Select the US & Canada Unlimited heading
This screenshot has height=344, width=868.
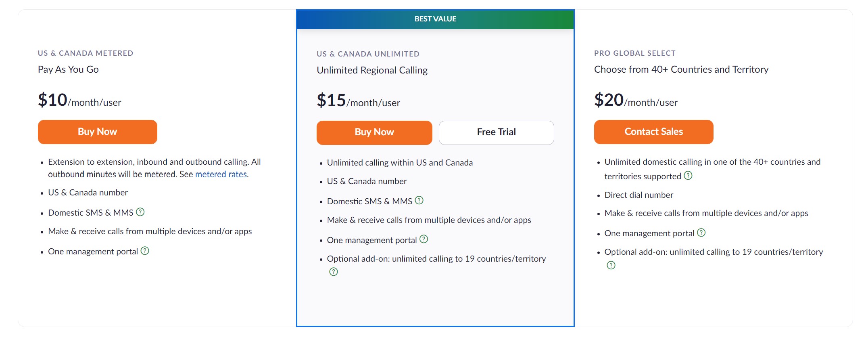point(368,54)
